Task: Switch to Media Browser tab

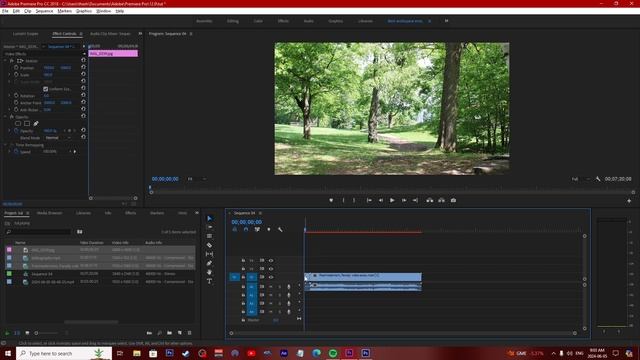Action: click(x=49, y=213)
